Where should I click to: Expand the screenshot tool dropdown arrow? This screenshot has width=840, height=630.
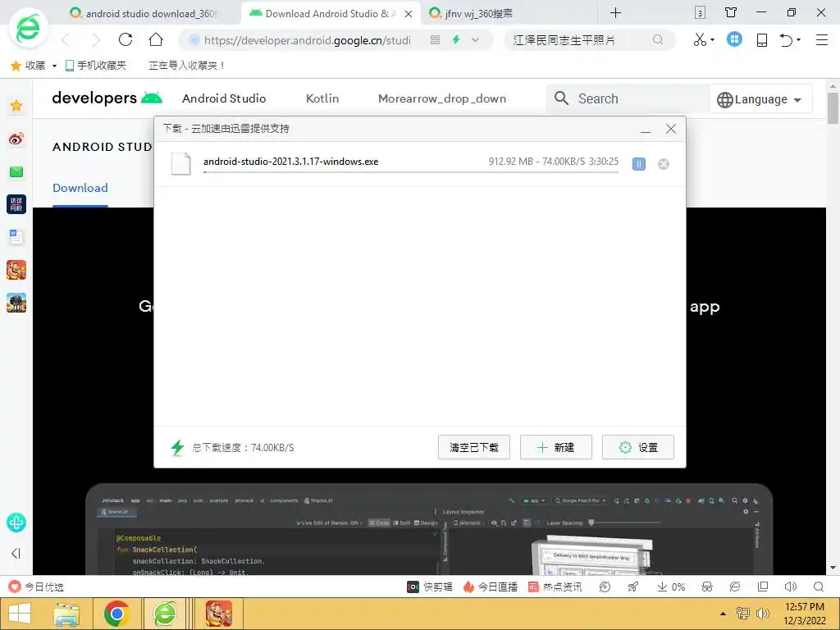(713, 39)
